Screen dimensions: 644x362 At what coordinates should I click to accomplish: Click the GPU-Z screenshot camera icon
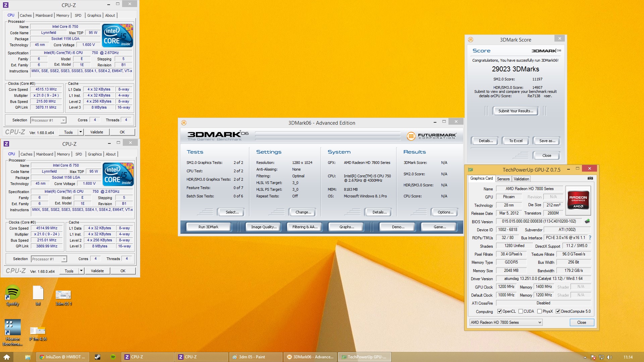pyautogui.click(x=590, y=178)
